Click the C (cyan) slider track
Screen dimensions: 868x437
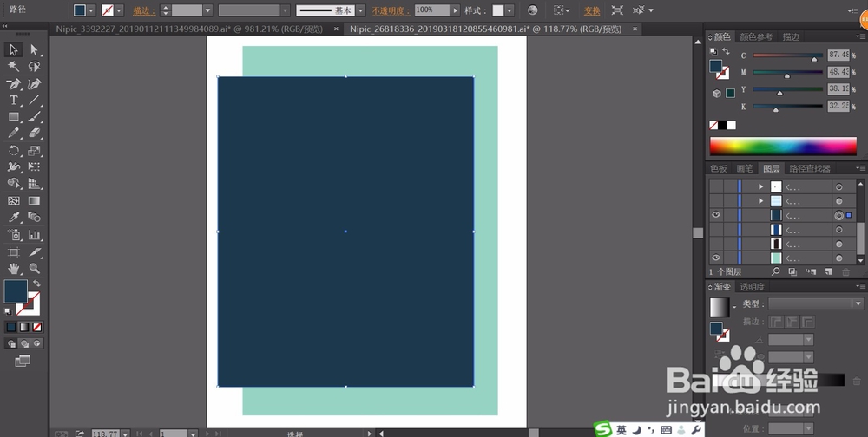(788, 55)
